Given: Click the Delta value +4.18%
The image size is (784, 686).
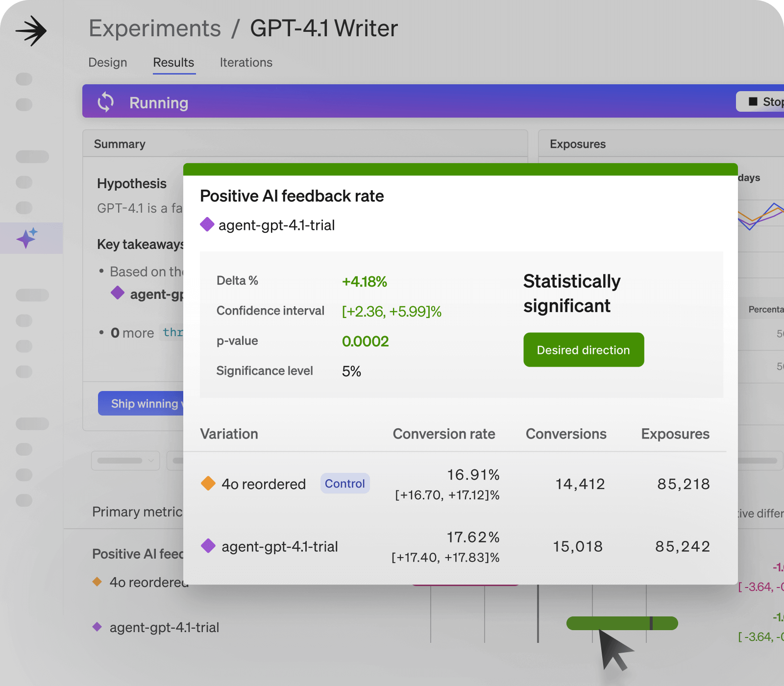Looking at the screenshot, I should tap(365, 282).
